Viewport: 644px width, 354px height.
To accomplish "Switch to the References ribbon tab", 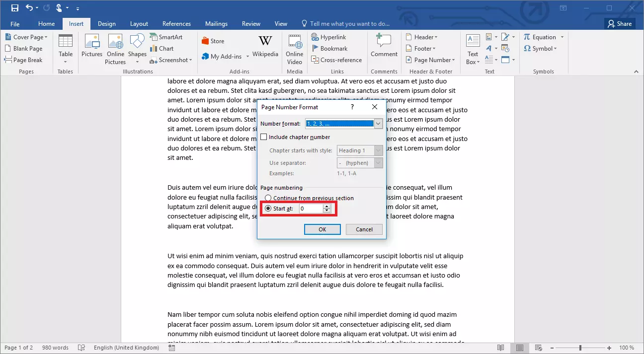I will point(176,23).
